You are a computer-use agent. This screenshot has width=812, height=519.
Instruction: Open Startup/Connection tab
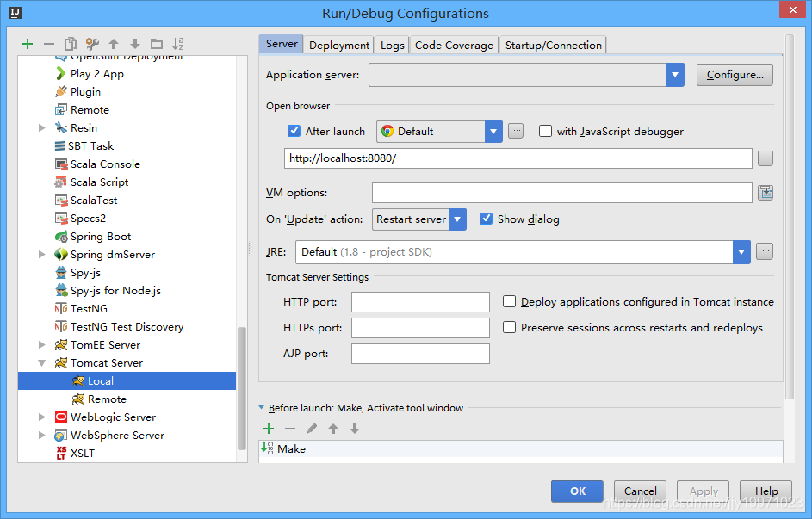click(x=553, y=46)
